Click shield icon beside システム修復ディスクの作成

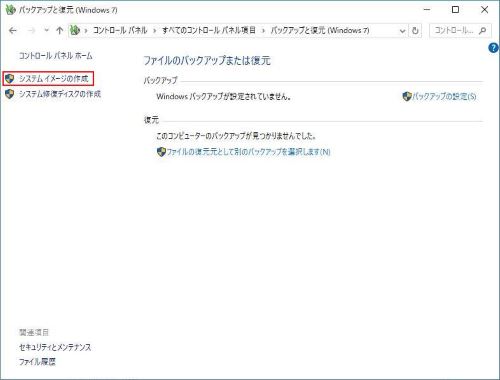tap(10, 94)
